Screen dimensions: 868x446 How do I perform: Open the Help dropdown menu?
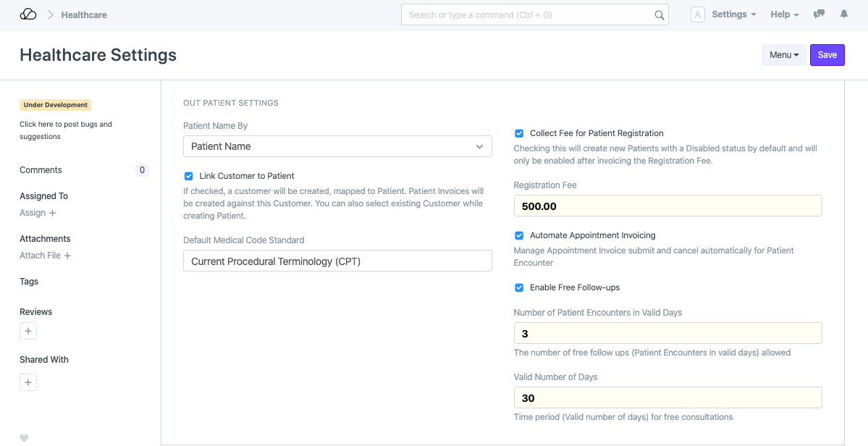point(784,14)
